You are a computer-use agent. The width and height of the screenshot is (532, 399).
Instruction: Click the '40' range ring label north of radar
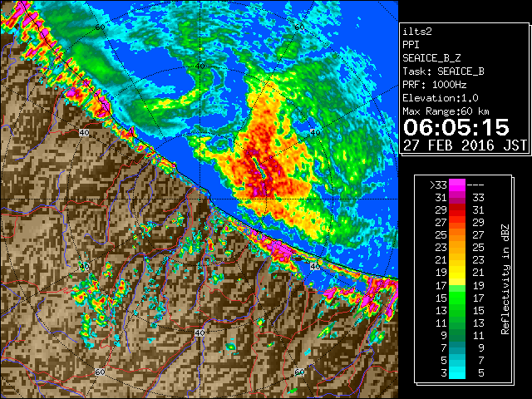click(200, 66)
